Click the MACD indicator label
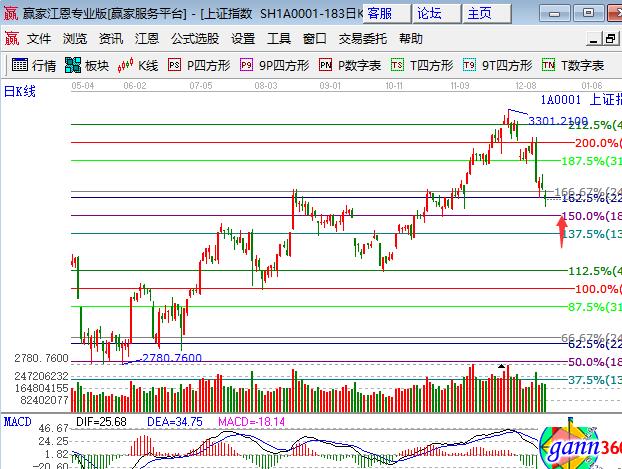 coord(17,421)
